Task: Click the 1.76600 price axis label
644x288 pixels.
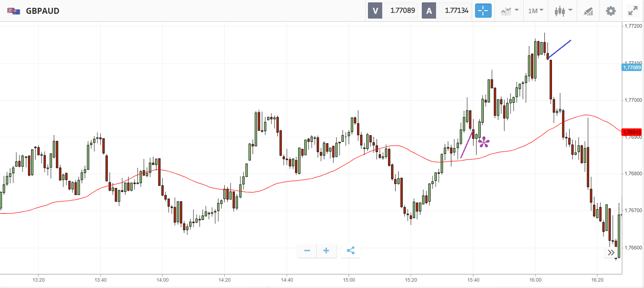Action: tap(633, 248)
